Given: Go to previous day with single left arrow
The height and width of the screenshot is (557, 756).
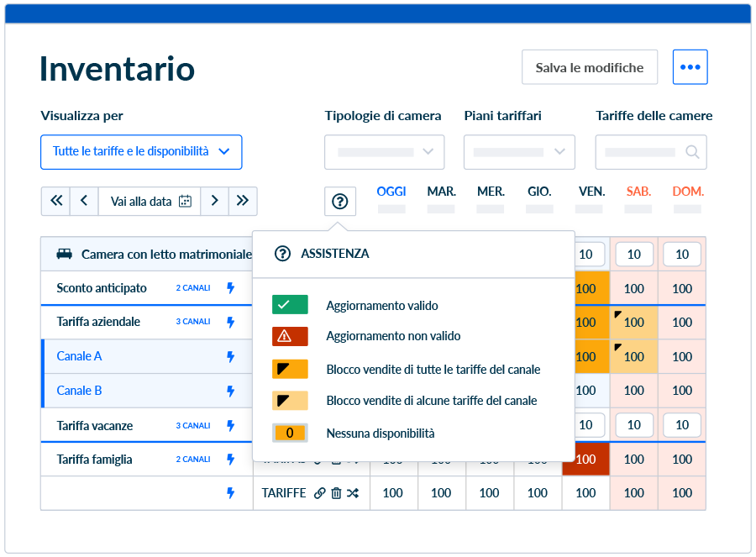Looking at the screenshot, I should point(84,201).
